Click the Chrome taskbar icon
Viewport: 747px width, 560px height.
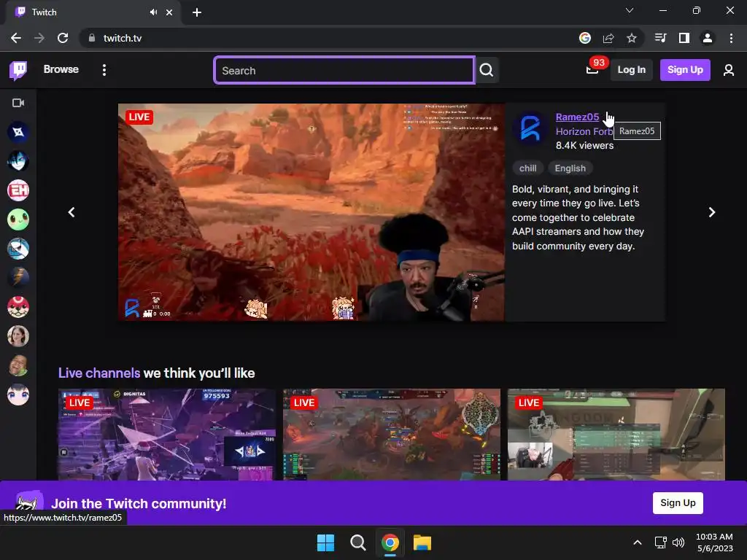click(390, 542)
